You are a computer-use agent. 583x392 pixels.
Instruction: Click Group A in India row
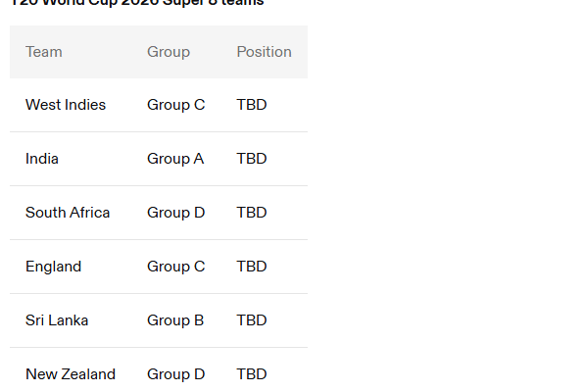pos(175,159)
